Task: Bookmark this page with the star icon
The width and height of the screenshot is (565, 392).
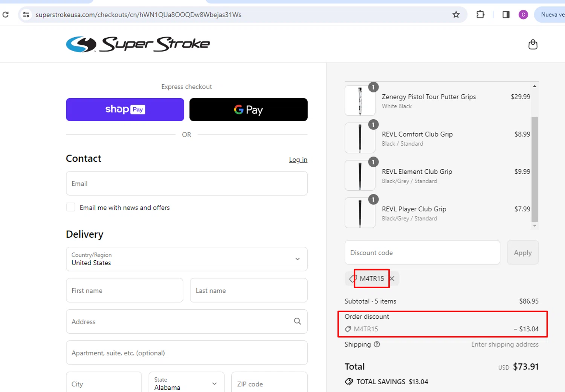Action: tap(456, 15)
